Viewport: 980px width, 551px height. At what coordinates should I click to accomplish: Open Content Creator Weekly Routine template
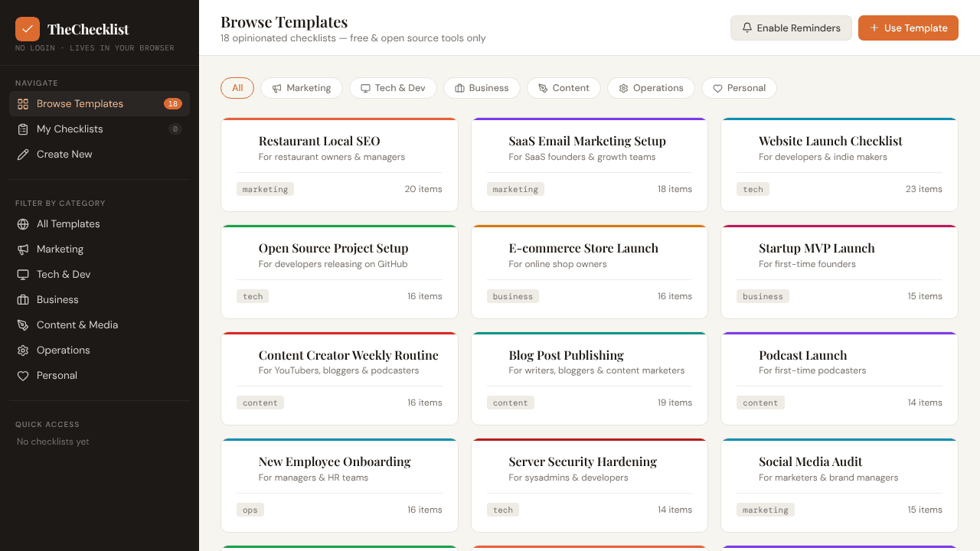coord(339,379)
